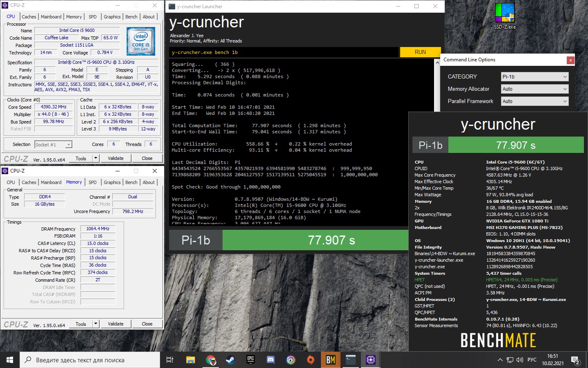Switch to Caches tab in upper CPU-Z

click(29, 17)
